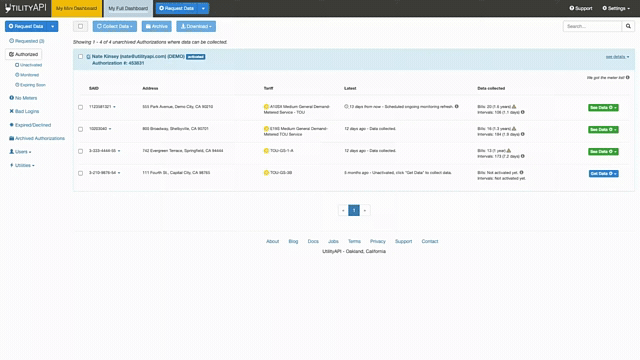This screenshot has height=360, width=640.
Task: Switch to My Full Dashboard tab
Action: point(128,8)
